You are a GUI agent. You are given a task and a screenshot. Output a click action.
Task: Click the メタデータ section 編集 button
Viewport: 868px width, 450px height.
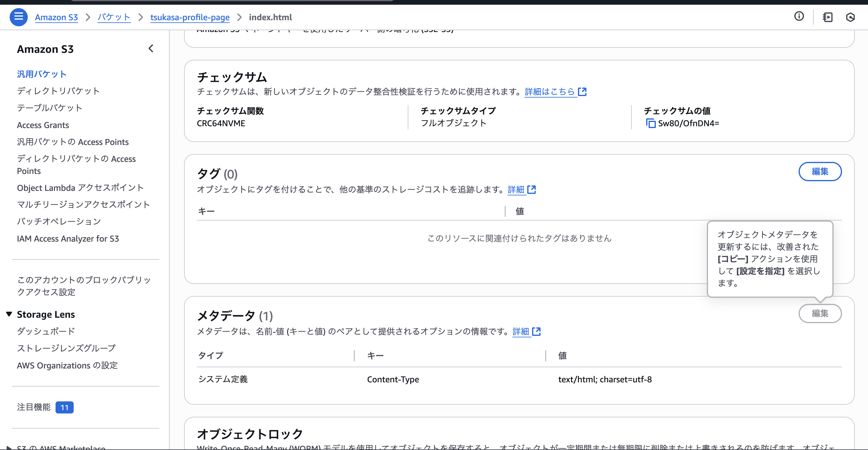pos(819,313)
